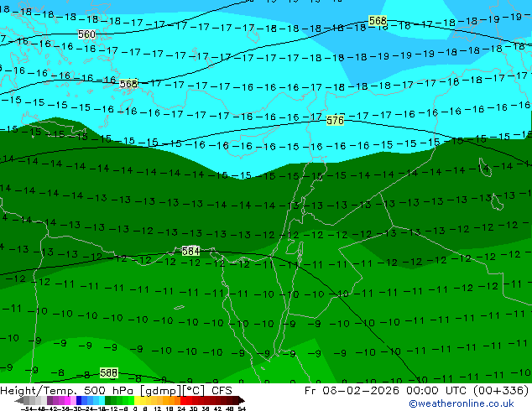
Task: Click the 'Fr 06-02-2026 00:00 UTC' timestamp
Action: pos(387,391)
